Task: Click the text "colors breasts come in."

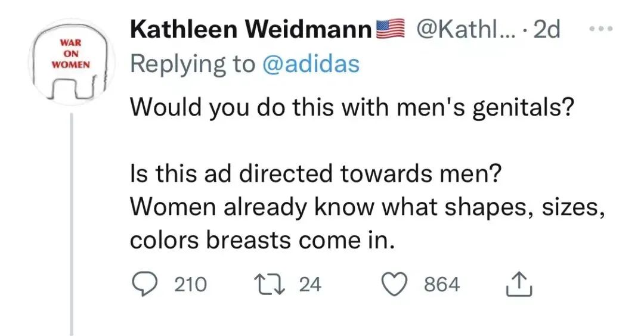Action: 263,239
